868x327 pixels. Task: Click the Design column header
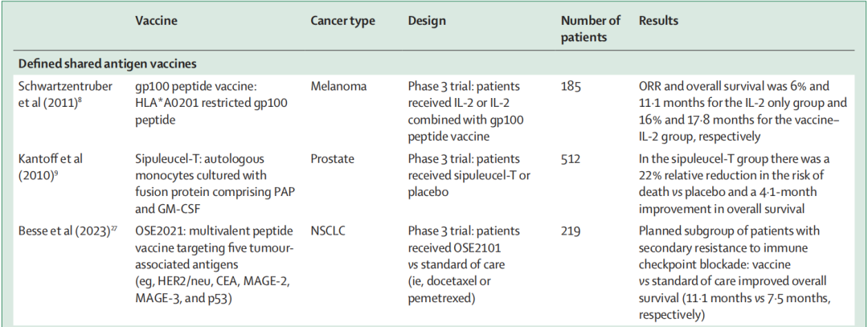tap(428, 21)
